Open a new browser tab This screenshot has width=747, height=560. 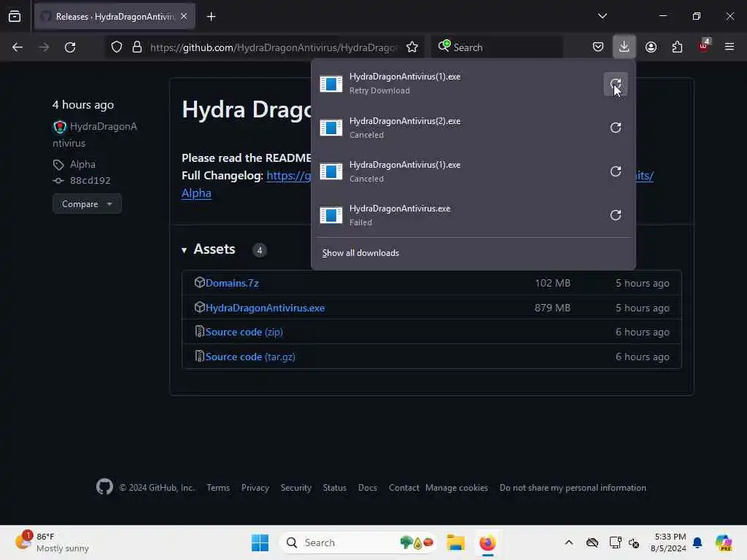point(211,17)
